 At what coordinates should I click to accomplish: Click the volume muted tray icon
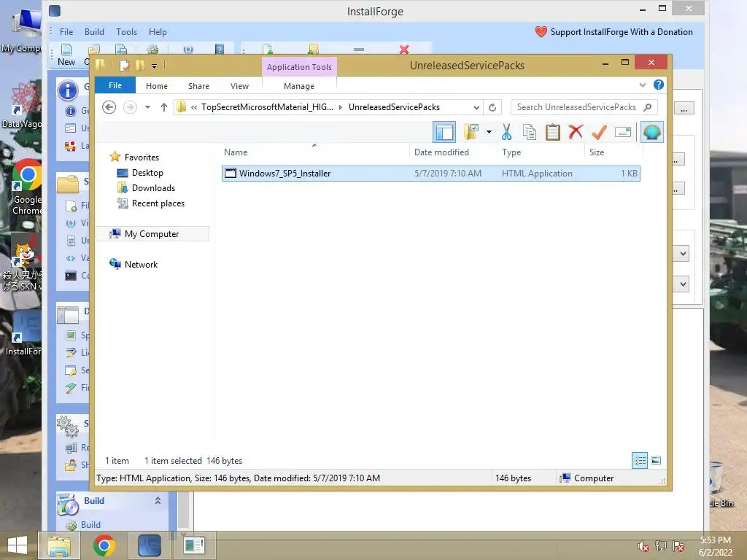point(643,547)
